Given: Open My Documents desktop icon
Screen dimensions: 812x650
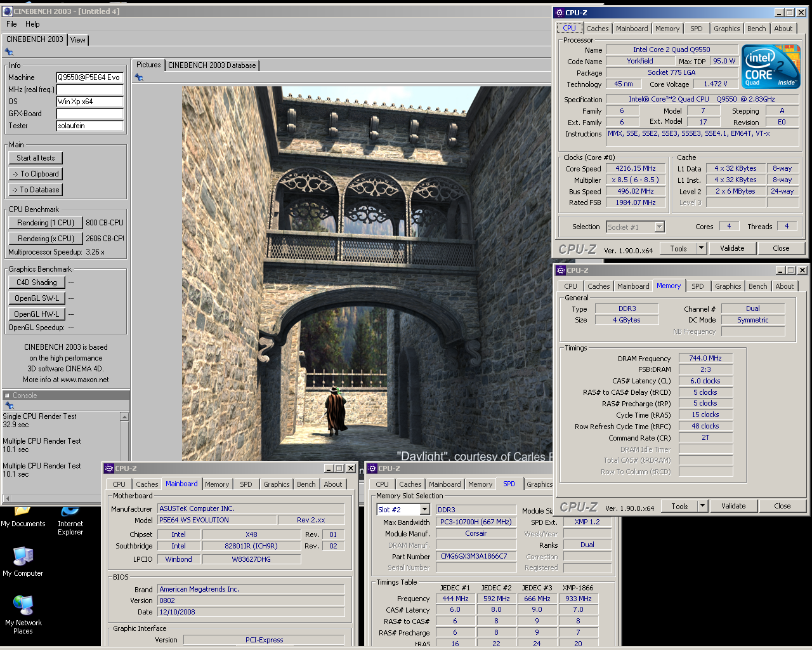Looking at the screenshot, I should tap(23, 517).
